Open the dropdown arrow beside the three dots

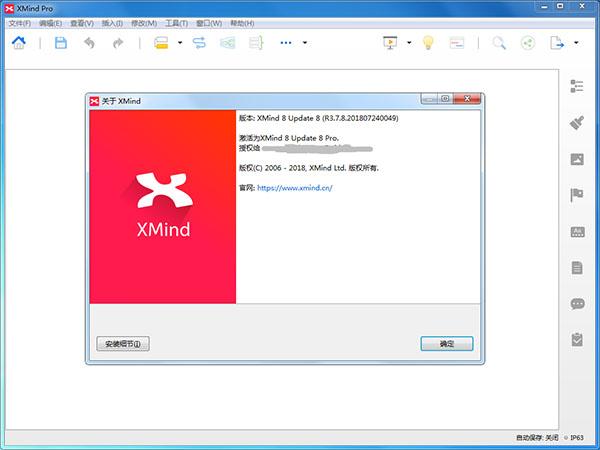pos(305,43)
